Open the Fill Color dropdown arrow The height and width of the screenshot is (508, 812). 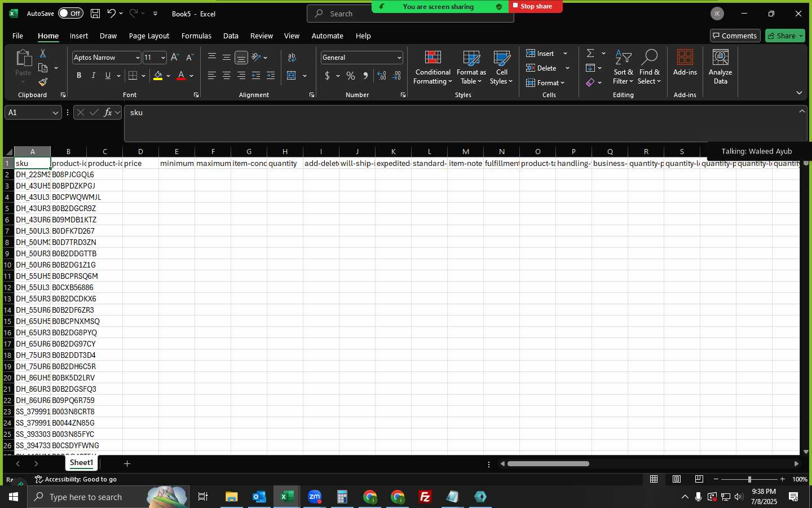168,76
